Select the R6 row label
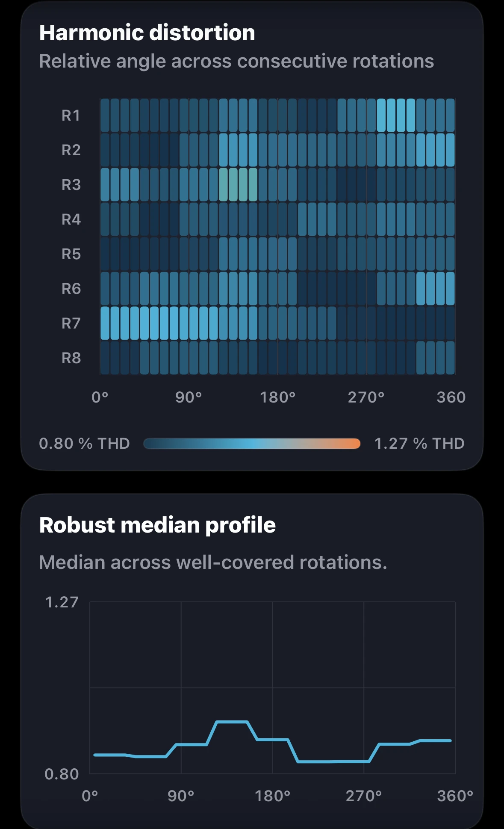The image size is (504, 829). [71, 289]
